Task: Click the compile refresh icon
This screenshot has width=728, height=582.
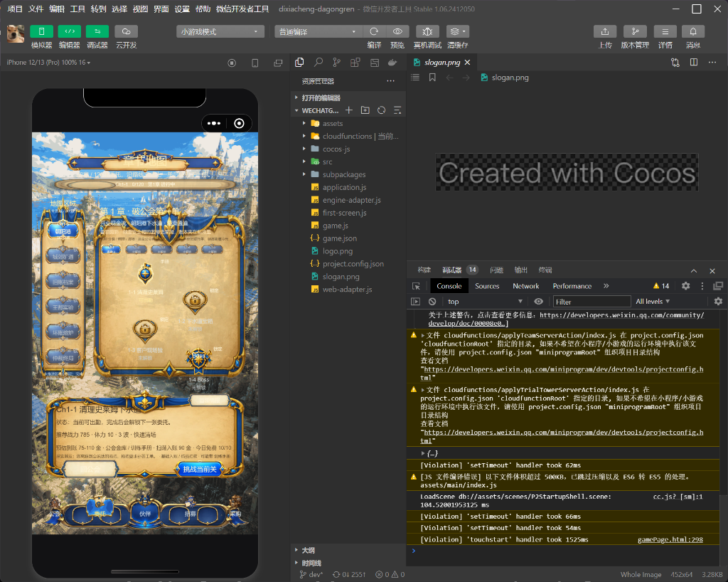Action: (374, 31)
